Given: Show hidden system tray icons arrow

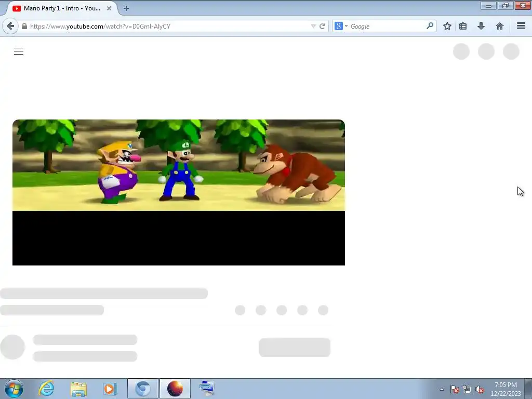Looking at the screenshot, I should tap(442, 390).
